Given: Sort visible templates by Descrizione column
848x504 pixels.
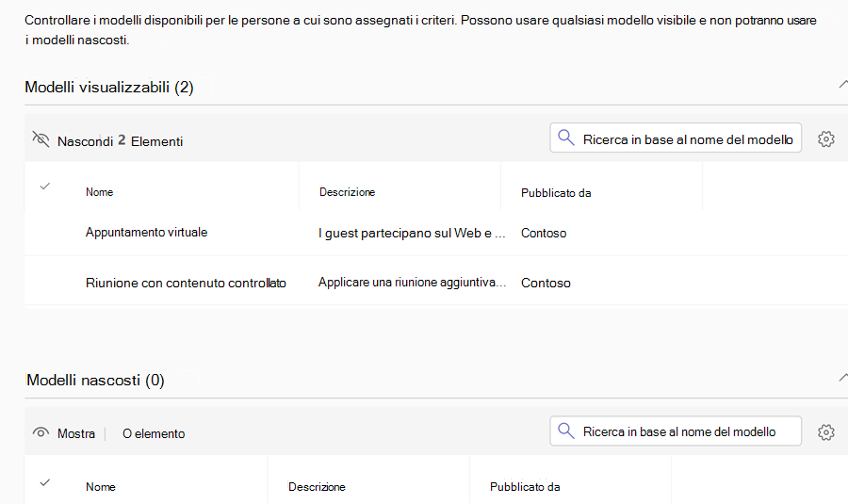Looking at the screenshot, I should (x=347, y=192).
